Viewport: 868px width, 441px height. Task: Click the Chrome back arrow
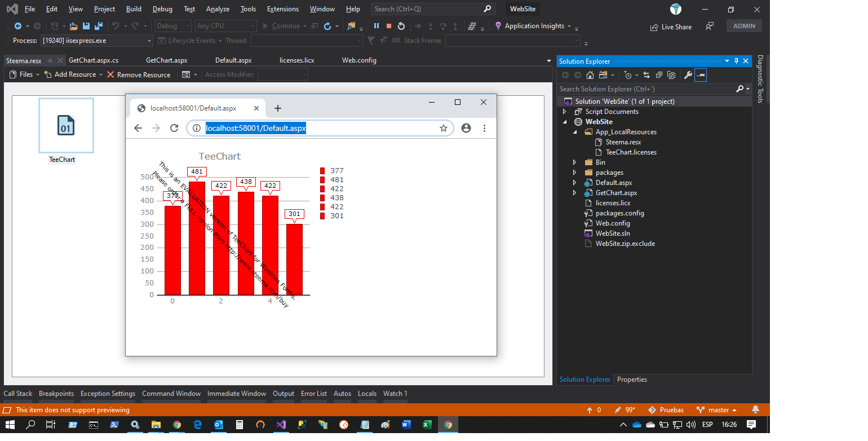[138, 128]
